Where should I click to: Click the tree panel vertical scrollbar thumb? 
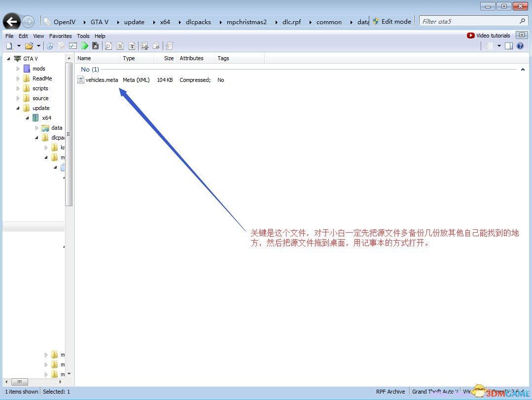[x=69, y=134]
